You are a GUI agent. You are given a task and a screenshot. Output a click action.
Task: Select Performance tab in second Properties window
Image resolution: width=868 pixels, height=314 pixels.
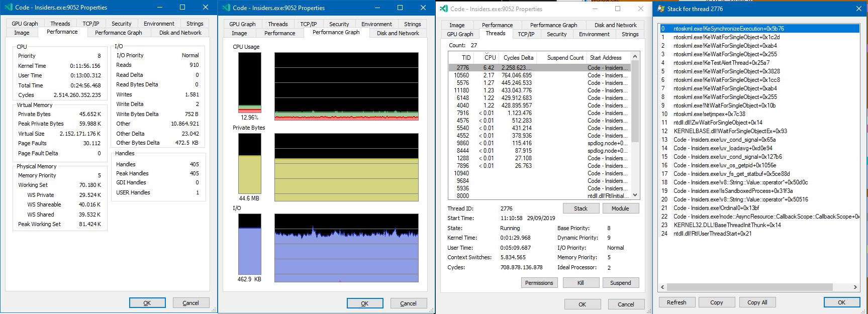tap(279, 33)
